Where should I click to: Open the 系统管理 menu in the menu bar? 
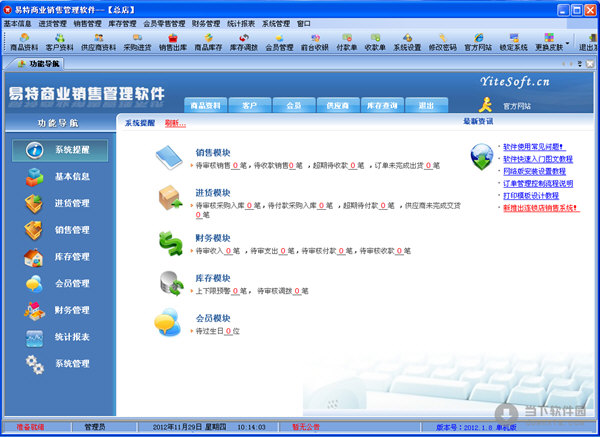tap(276, 24)
